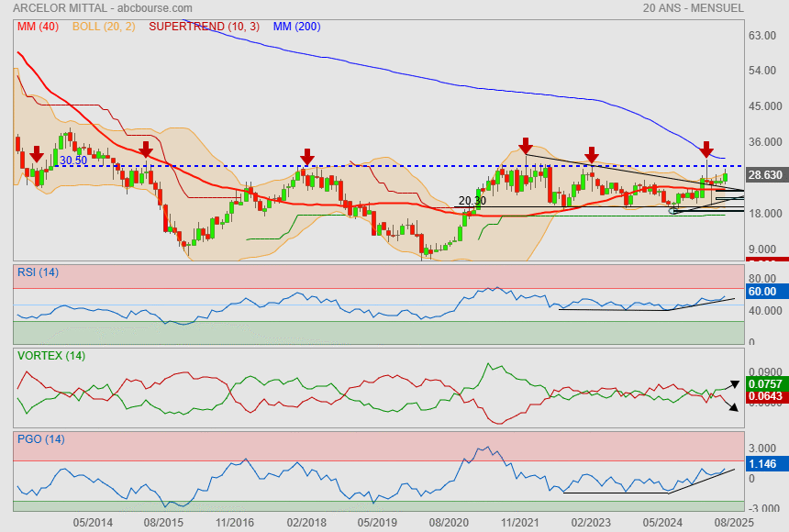Click the 08/2020 date axis label
Image resolution: width=789 pixels, height=532 pixels.
pyautogui.click(x=449, y=523)
